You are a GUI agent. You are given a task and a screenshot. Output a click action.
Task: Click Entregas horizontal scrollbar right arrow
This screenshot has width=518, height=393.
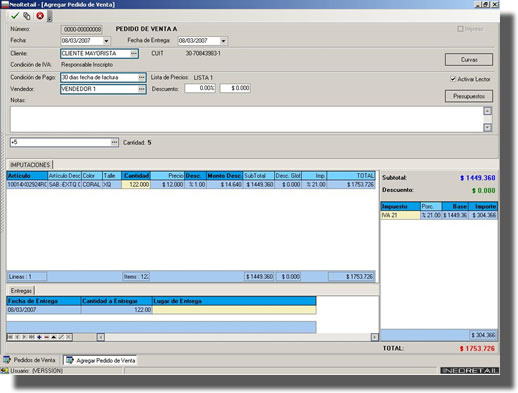(x=375, y=337)
